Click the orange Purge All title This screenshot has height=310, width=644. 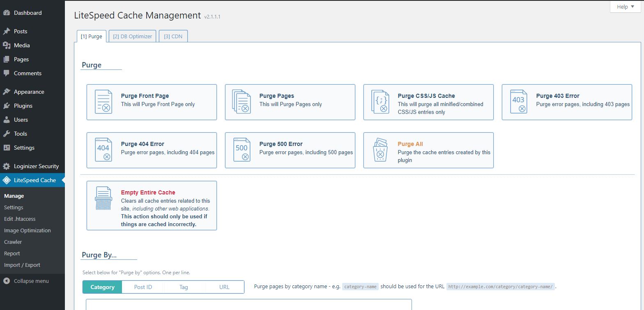point(410,144)
